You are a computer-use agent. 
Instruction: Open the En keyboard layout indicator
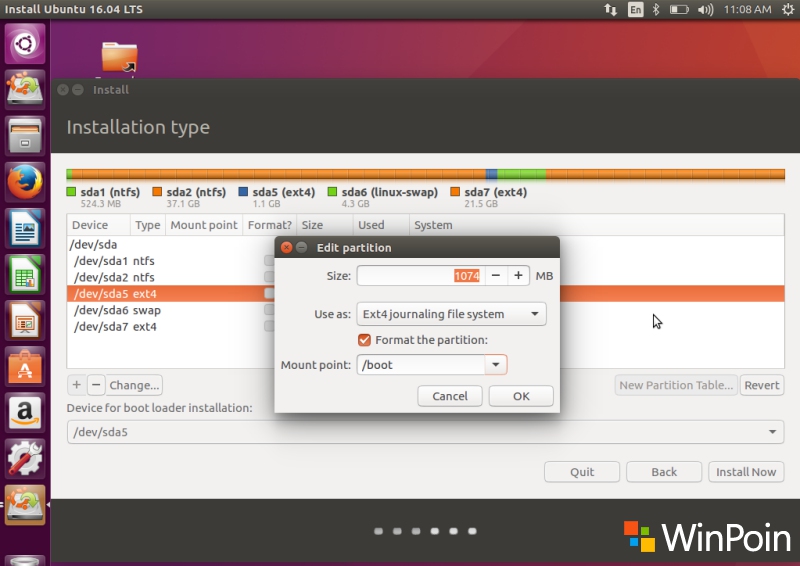point(635,9)
